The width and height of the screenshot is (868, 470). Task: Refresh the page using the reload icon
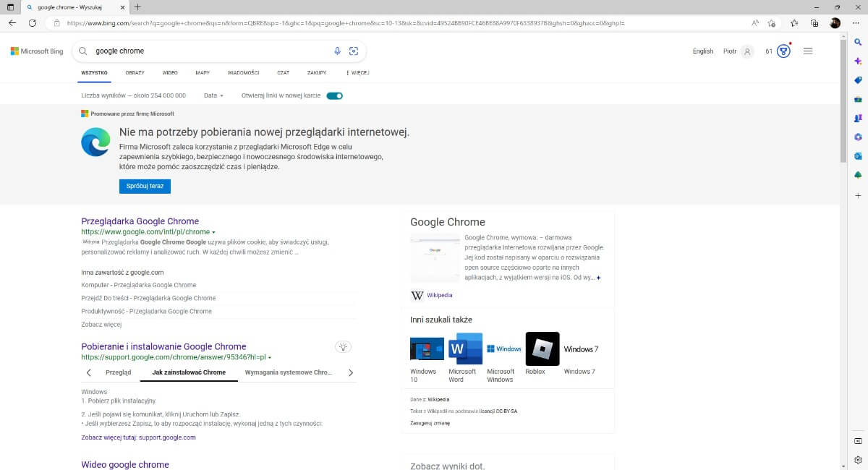32,23
